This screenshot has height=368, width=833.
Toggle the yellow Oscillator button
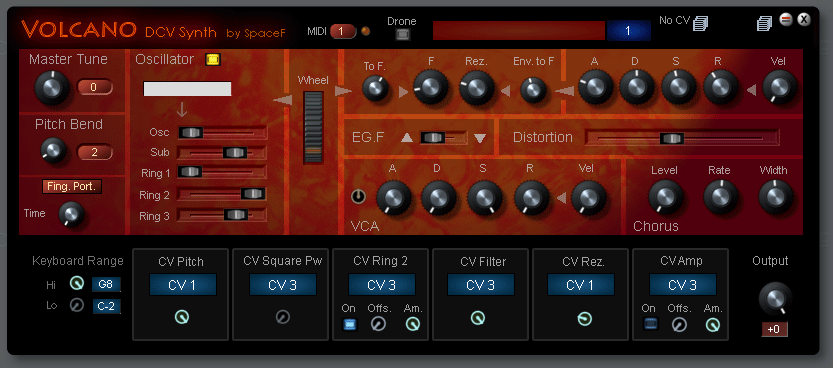[x=213, y=59]
